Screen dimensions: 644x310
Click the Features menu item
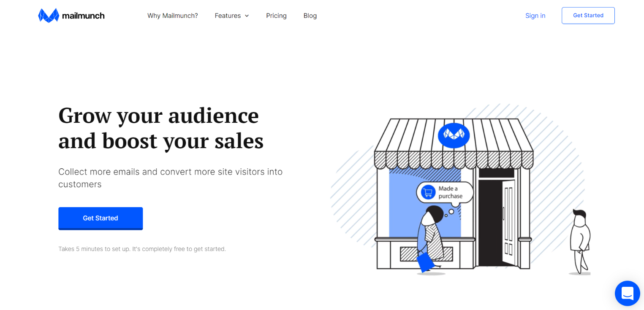232,16
